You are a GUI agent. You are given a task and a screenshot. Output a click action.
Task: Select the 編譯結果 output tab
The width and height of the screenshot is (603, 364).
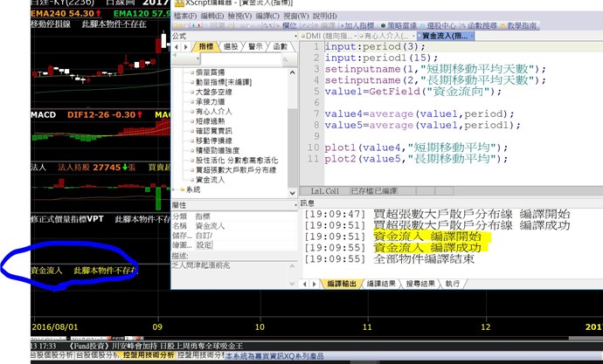click(x=381, y=284)
